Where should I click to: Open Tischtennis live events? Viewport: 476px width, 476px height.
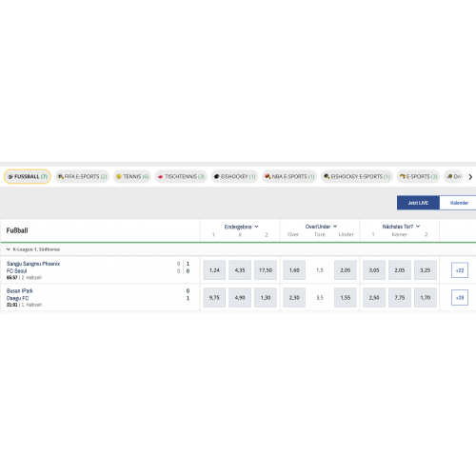(181, 176)
